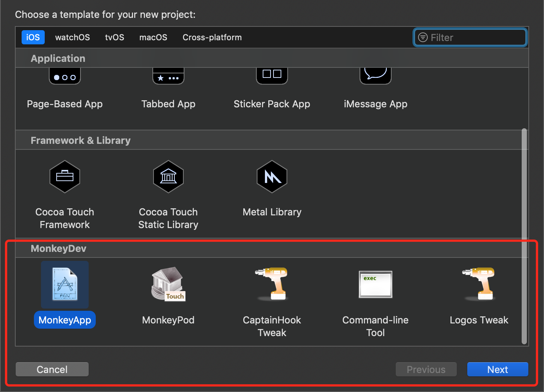Click the Cocoa Touch Static Library label

click(168, 218)
